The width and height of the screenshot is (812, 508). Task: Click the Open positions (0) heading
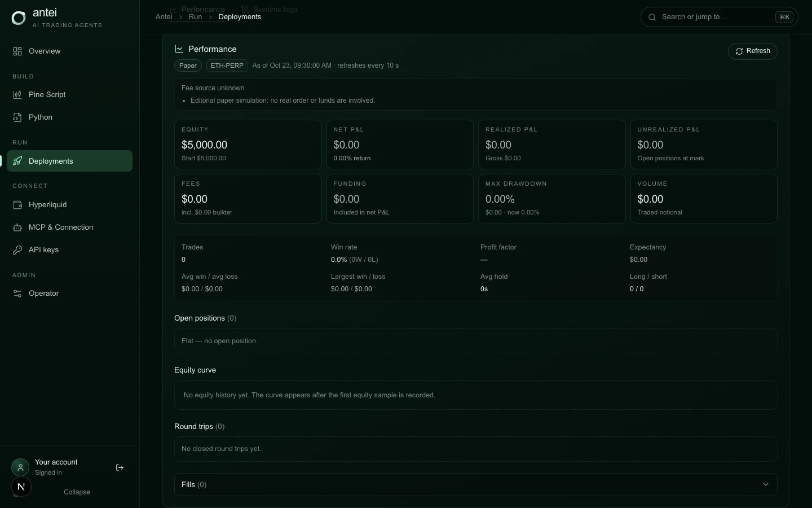205,318
